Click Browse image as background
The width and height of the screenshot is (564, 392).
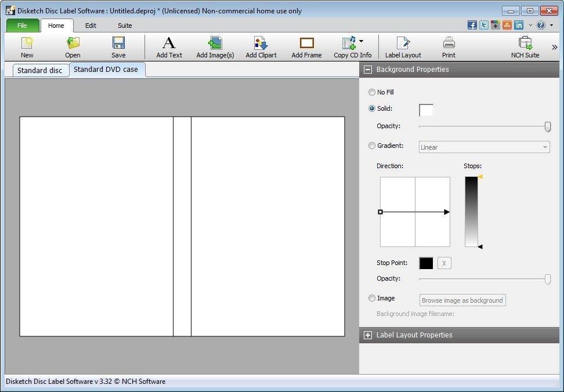point(462,300)
